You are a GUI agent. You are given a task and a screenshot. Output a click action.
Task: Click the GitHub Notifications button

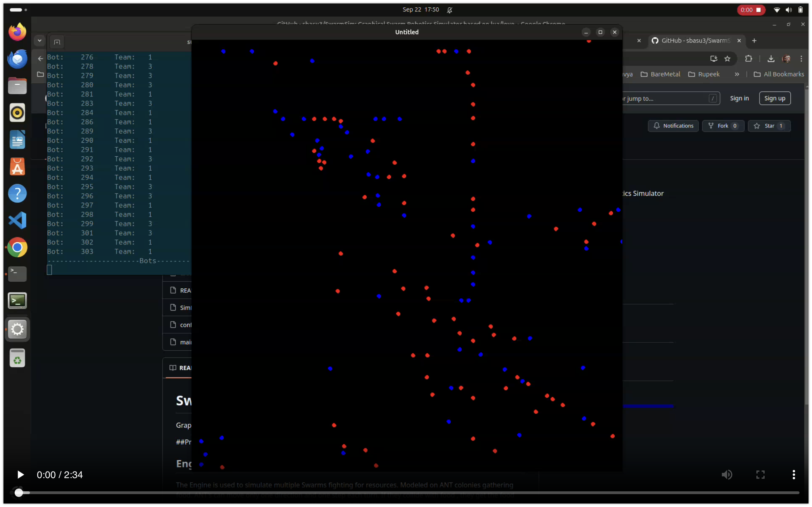pos(673,126)
